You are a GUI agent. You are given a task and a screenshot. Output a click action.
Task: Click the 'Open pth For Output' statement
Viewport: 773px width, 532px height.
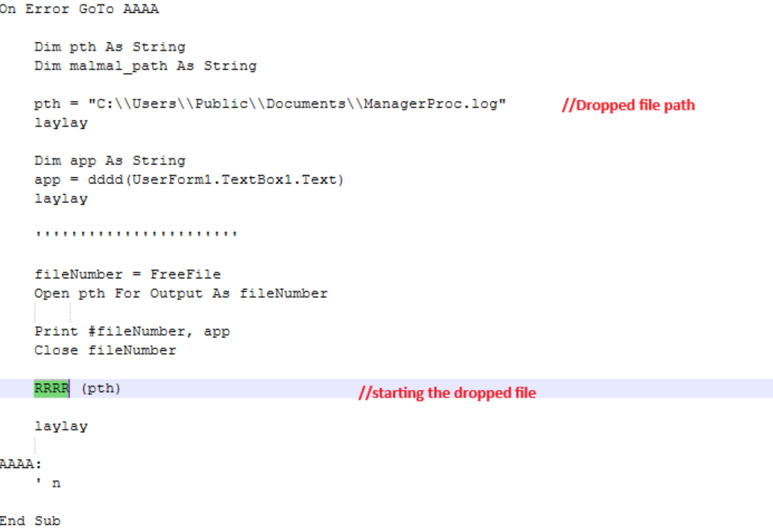(180, 293)
